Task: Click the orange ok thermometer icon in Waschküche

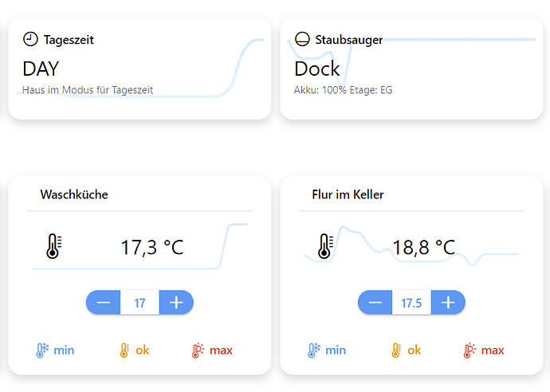Action: pos(124,350)
